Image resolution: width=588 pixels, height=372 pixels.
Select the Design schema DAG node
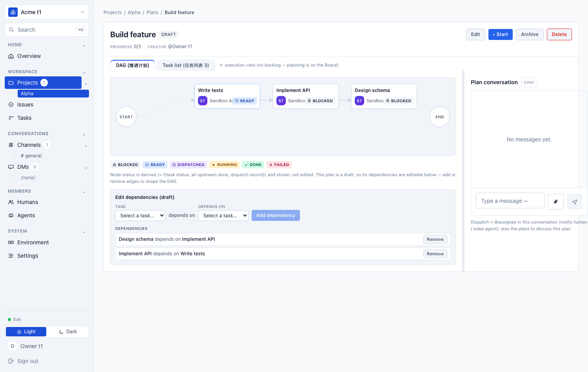point(384,96)
